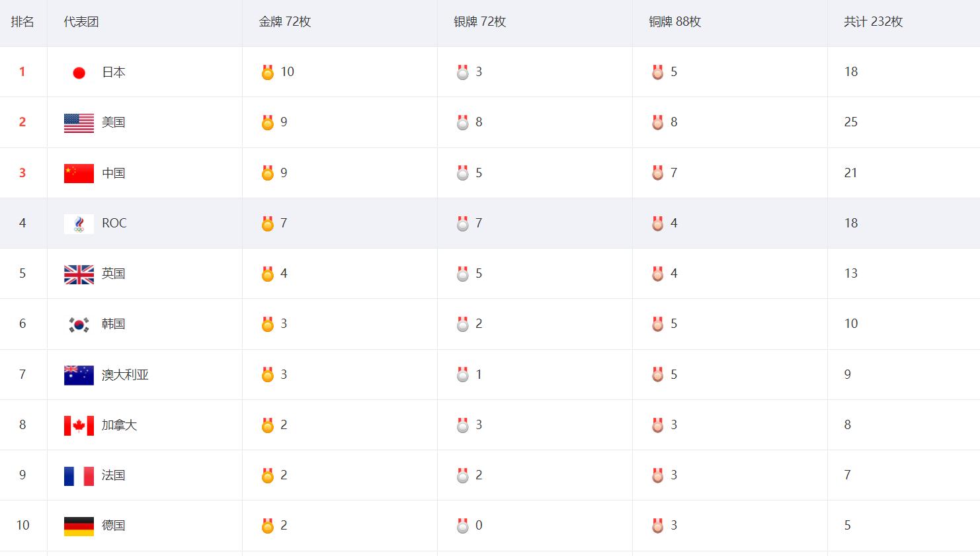Click the gold medal icon in 中国 row
Screen dimensions: 980x556
268,173
